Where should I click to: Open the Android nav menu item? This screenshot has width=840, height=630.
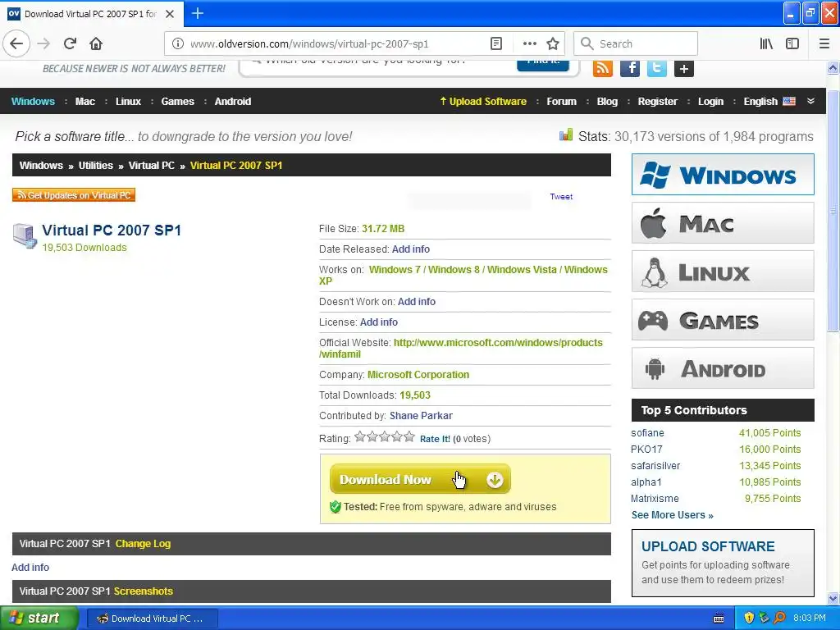tap(232, 101)
